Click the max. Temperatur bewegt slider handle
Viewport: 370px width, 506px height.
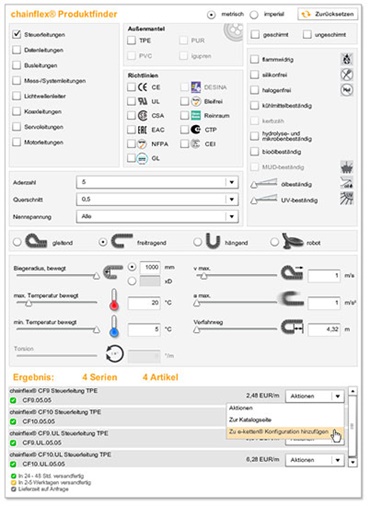pyautogui.click(x=29, y=303)
